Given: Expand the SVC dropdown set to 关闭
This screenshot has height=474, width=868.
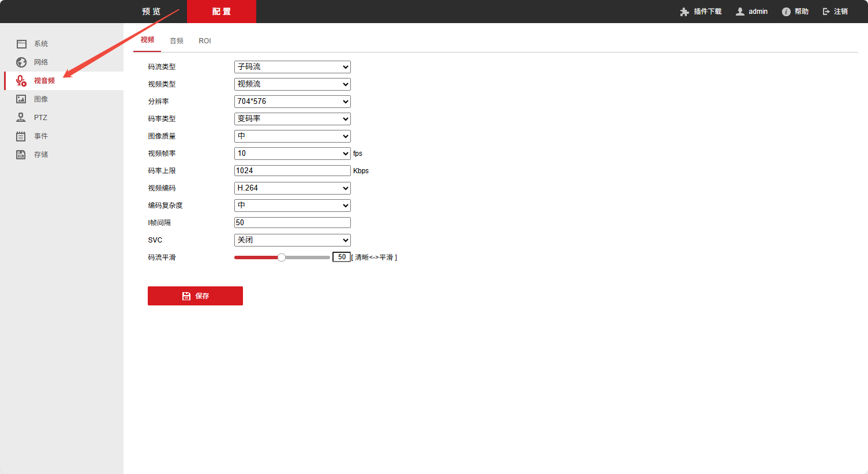Looking at the screenshot, I should click(292, 240).
